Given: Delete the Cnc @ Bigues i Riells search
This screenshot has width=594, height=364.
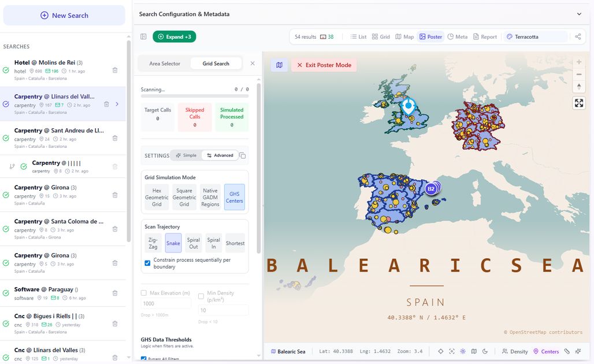Looking at the screenshot, I should click(x=115, y=324).
